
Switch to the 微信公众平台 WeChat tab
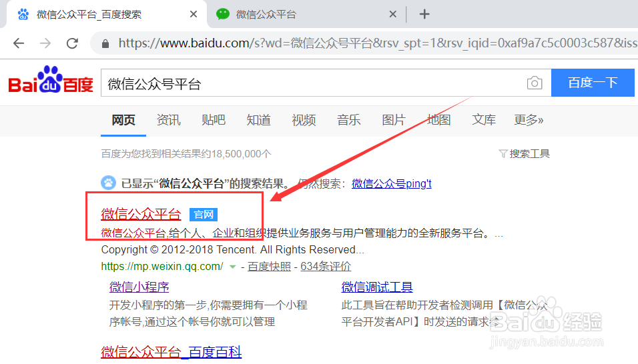point(305,14)
